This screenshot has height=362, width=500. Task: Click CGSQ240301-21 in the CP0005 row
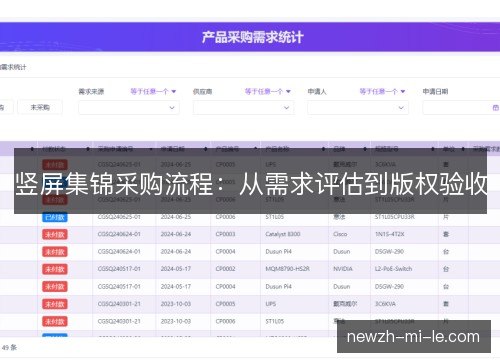(119, 304)
